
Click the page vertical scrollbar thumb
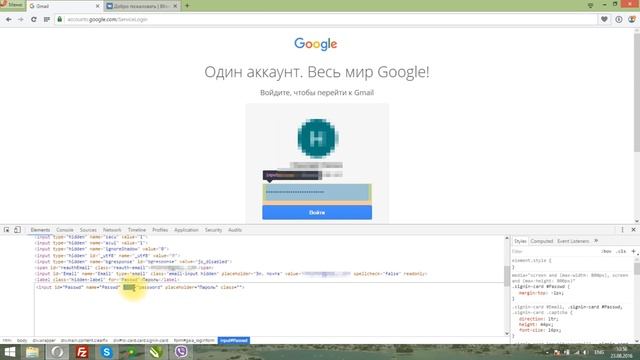point(637,92)
